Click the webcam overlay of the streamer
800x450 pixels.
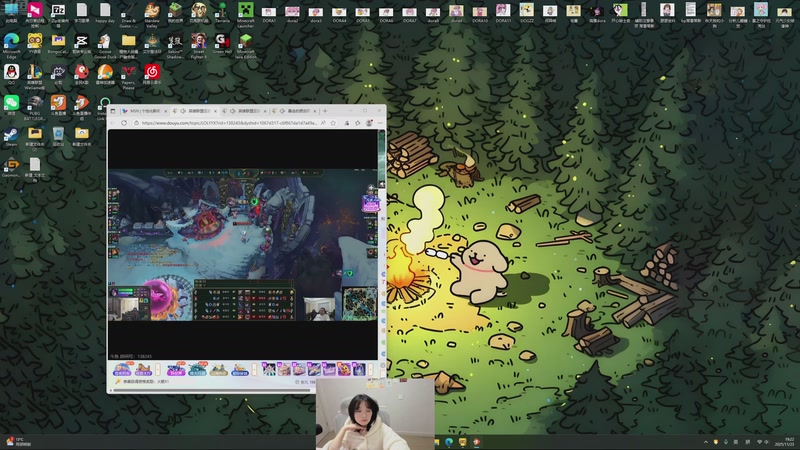(x=375, y=414)
